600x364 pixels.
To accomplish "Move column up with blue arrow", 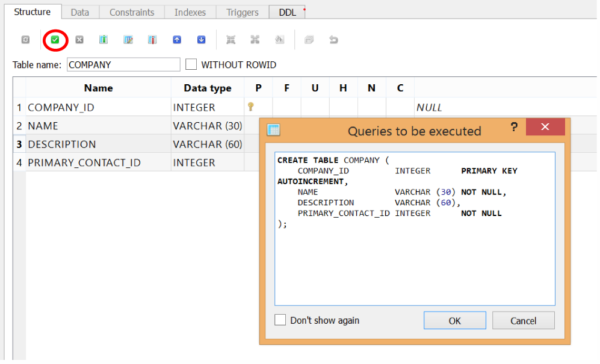I will pos(177,40).
